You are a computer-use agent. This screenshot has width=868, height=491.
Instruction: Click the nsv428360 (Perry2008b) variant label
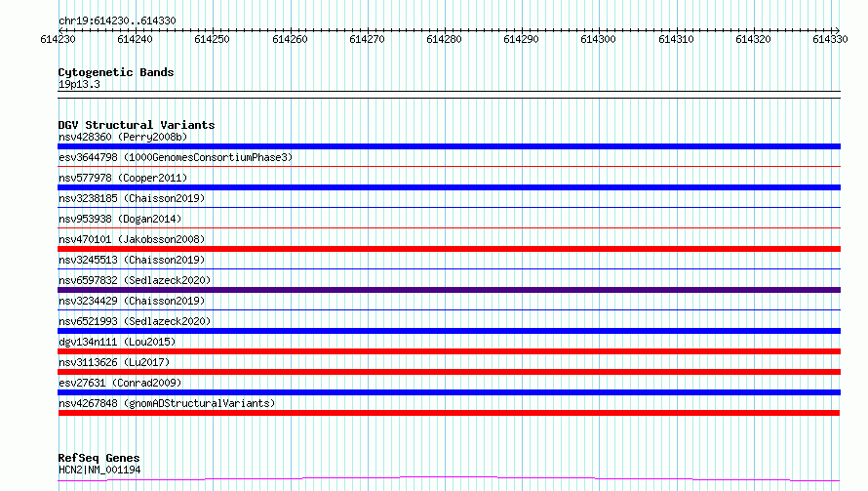123,137
